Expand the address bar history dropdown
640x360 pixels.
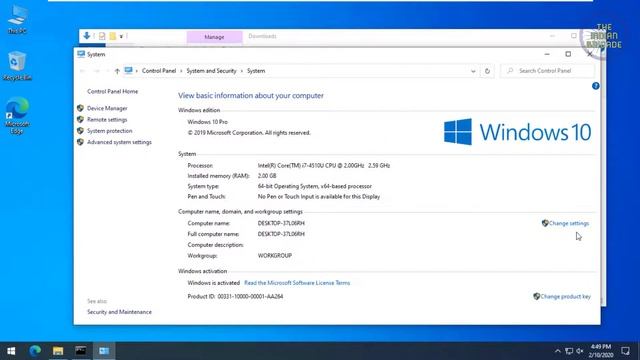[473, 71]
